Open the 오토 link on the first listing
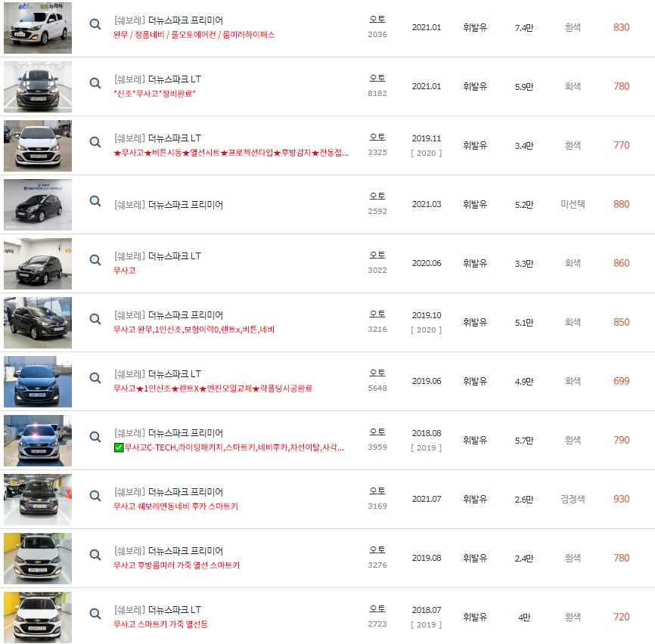The width and height of the screenshot is (655, 644). 377,19
